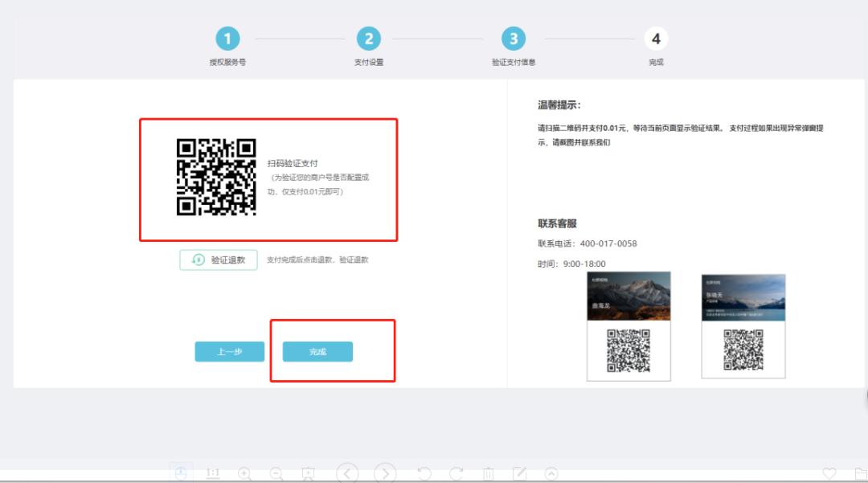Rotate the image clockwise
This screenshot has width=868, height=483.
[x=457, y=473]
